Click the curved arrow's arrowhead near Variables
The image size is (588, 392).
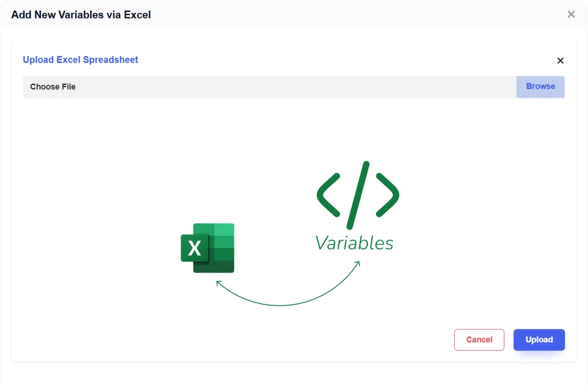(x=357, y=263)
